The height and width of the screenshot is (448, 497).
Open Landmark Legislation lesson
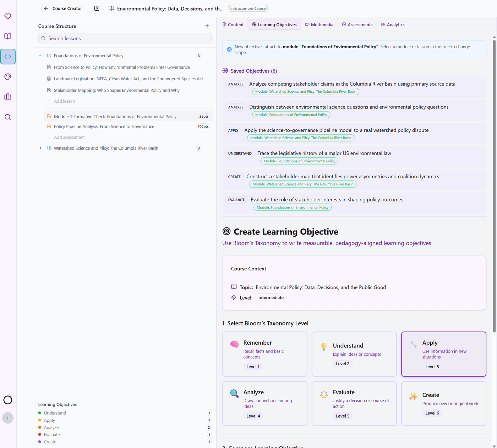(129, 79)
